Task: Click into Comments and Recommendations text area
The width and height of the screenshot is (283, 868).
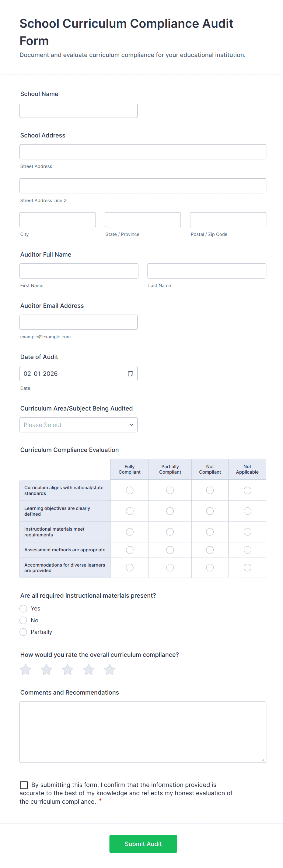Action: (x=143, y=732)
